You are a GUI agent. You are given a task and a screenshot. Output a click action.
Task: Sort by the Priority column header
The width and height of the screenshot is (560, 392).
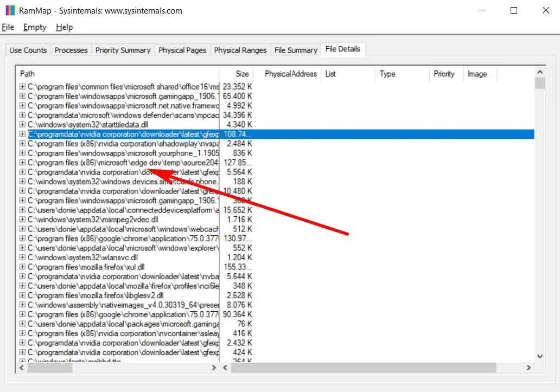(x=446, y=74)
